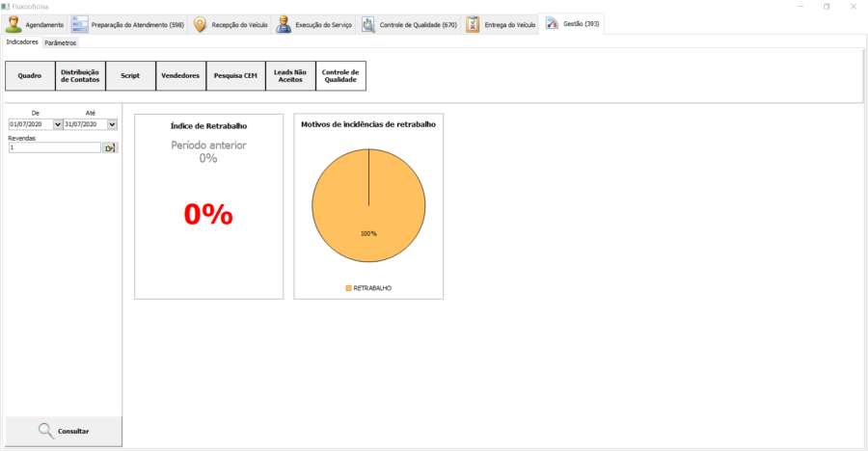Switch to the Parâmetros sub-tab
868x451 pixels.
61,42
